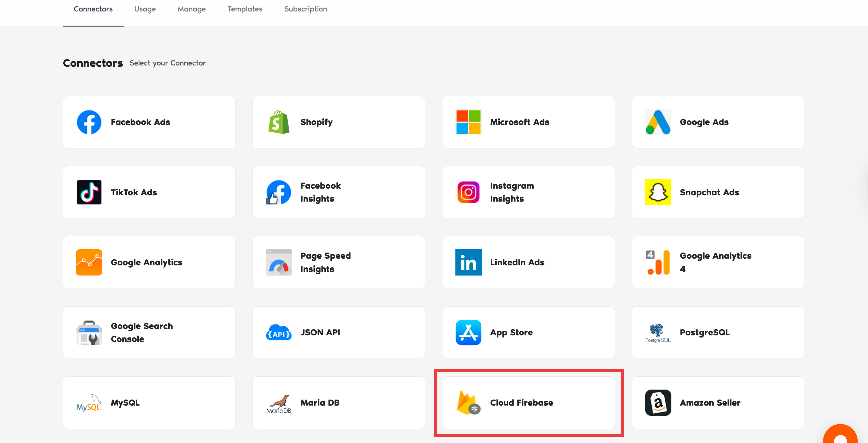Click the MariaDB seal logo
The image size is (868, 443).
click(x=279, y=403)
